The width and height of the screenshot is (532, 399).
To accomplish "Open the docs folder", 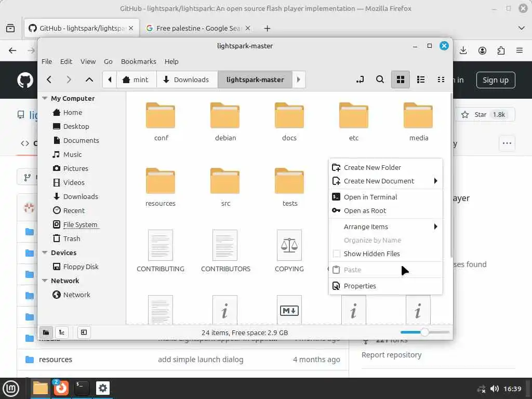I will [289, 122].
